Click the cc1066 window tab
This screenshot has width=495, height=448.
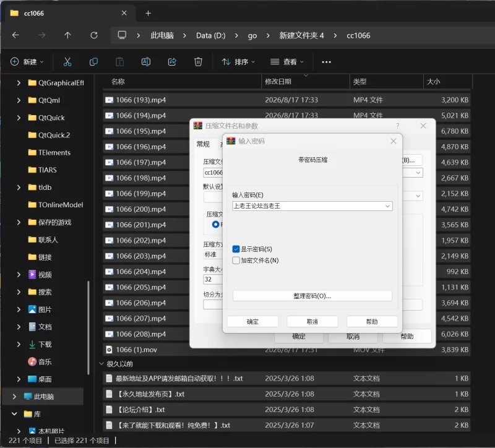pyautogui.click(x=69, y=13)
